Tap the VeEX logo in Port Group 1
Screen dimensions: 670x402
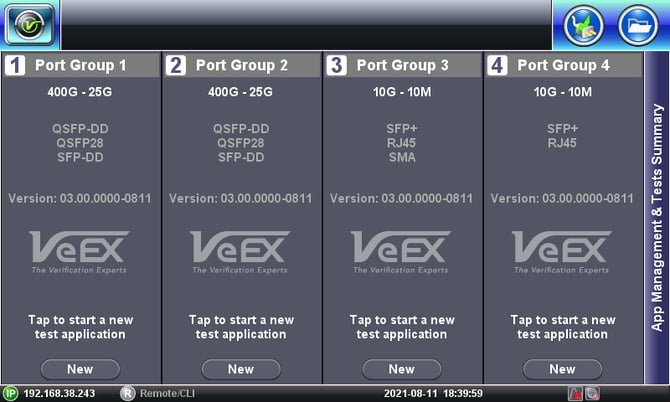[x=79, y=252]
